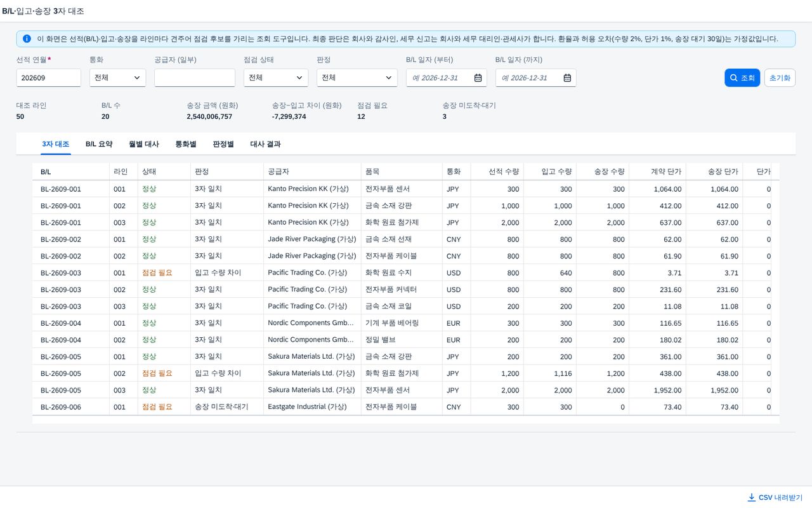The height and width of the screenshot is (508, 812).
Task: Open the 통화별 tab
Action: point(186,144)
